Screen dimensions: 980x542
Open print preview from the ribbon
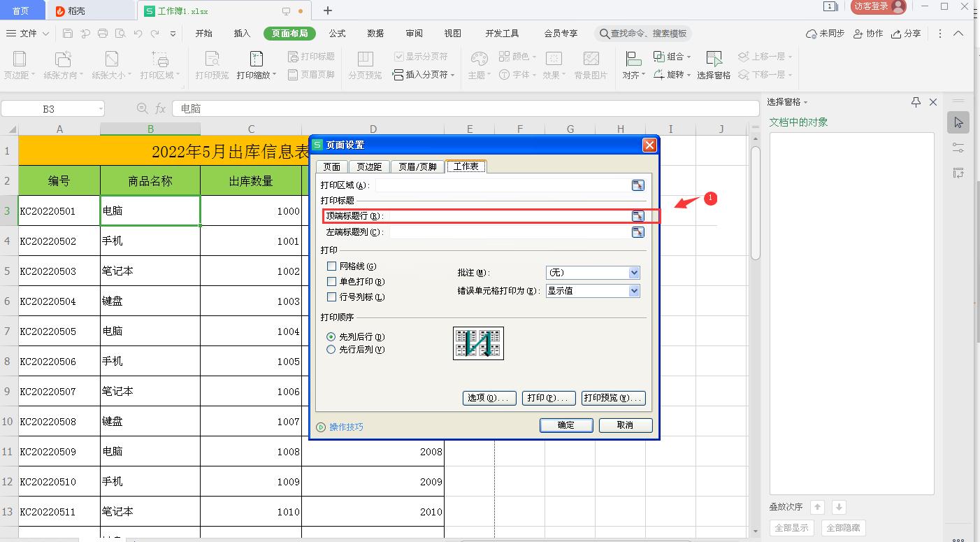tap(210, 65)
